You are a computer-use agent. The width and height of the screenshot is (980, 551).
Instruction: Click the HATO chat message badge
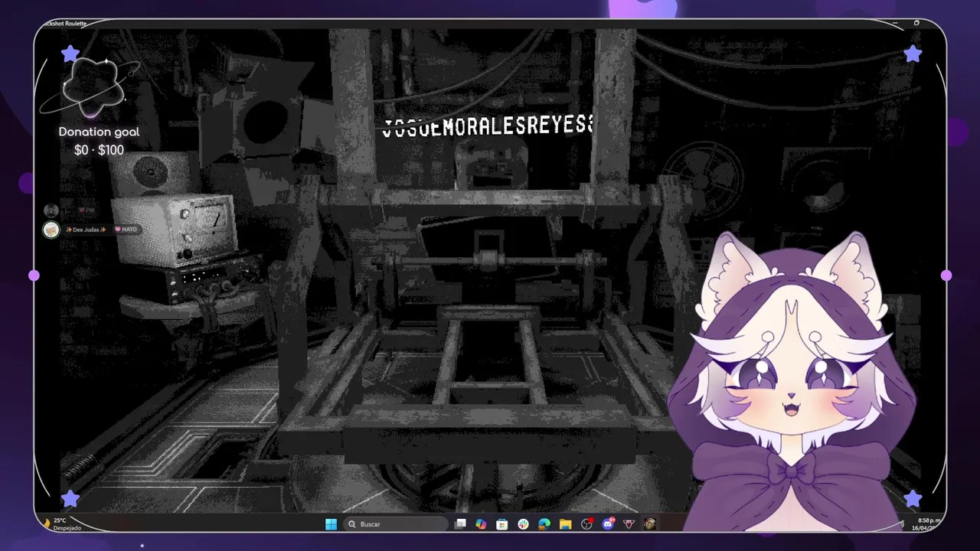coord(126,230)
